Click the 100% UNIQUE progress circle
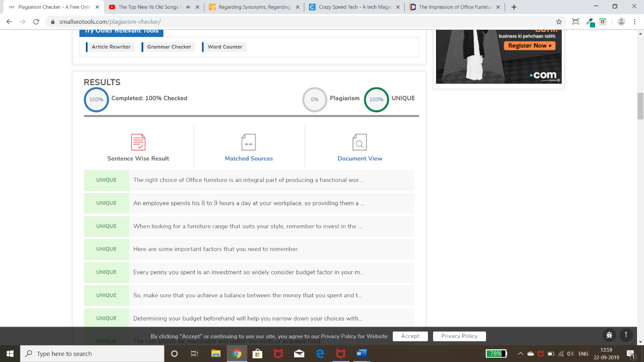 coord(376,99)
